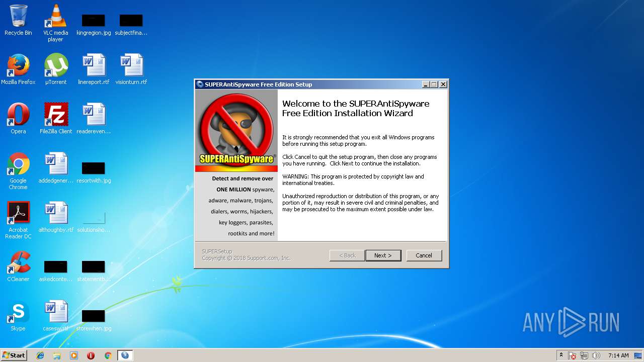Click Next to continue installation
644x362 pixels.
[383, 255]
